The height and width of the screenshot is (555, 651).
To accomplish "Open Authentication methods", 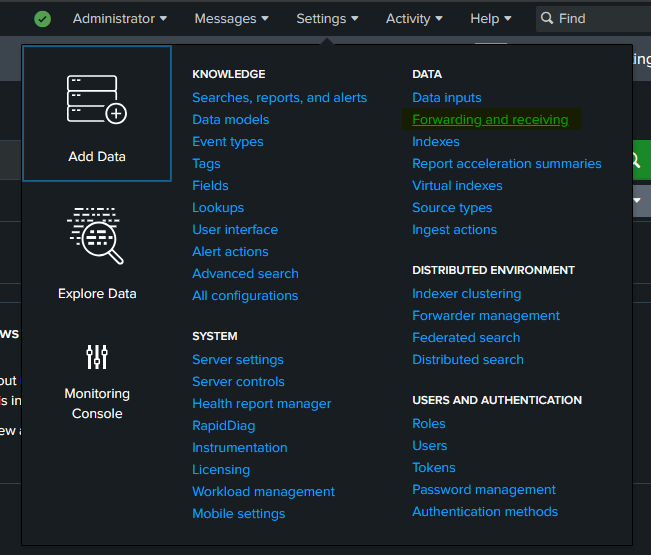I will pos(485,511).
